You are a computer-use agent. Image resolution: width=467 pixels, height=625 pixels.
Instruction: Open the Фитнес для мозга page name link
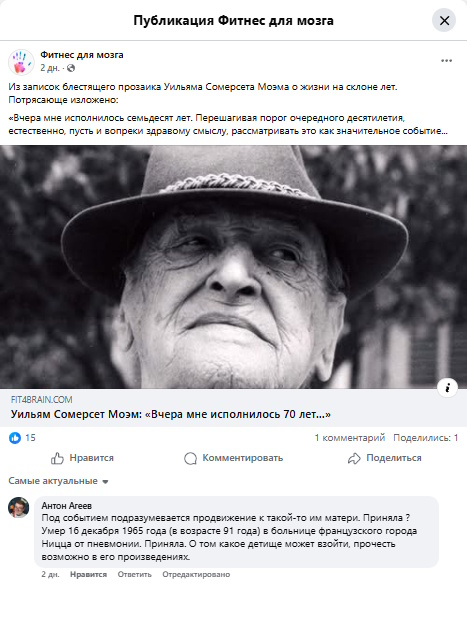(x=82, y=55)
